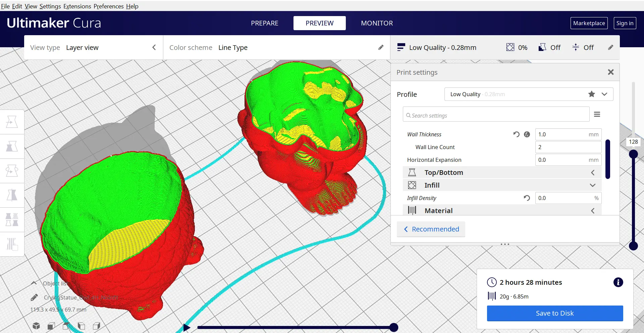
Task: Click the print time info icon
Action: (x=618, y=282)
